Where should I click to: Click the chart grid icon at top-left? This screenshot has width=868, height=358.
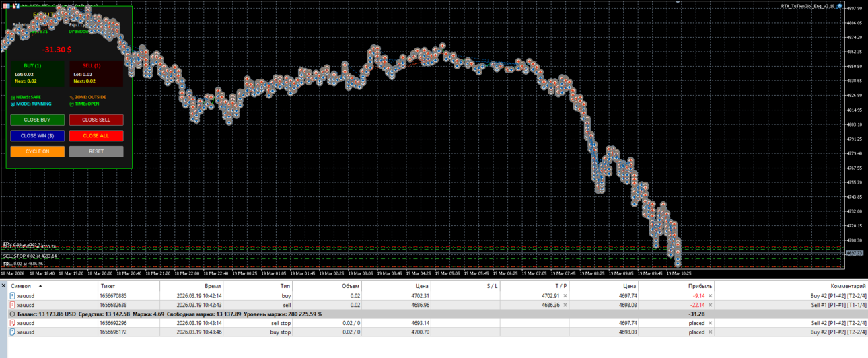point(7,5)
